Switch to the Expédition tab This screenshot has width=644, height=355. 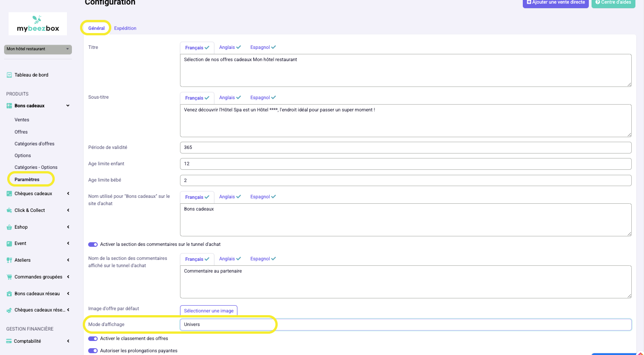(x=125, y=28)
